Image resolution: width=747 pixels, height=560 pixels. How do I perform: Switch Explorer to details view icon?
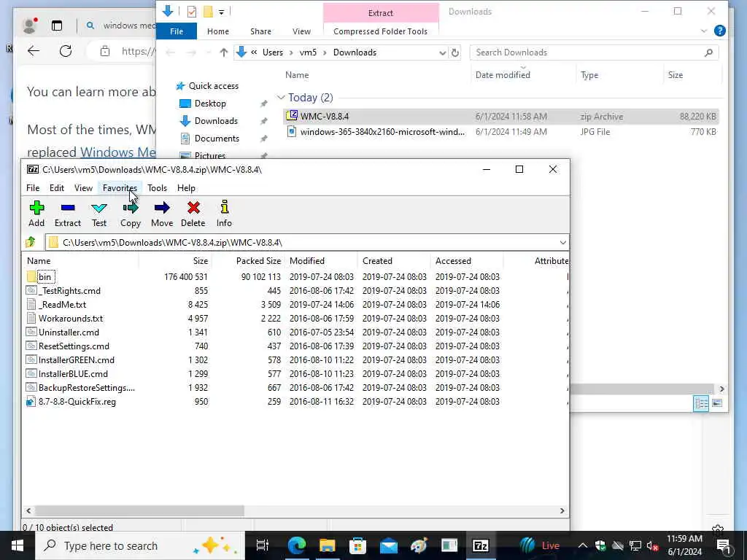(x=701, y=403)
